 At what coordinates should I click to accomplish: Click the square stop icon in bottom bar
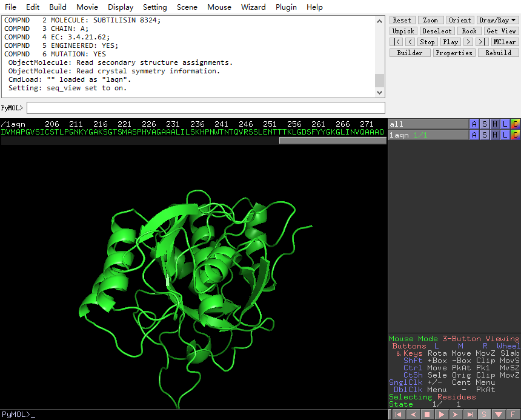pos(426,415)
